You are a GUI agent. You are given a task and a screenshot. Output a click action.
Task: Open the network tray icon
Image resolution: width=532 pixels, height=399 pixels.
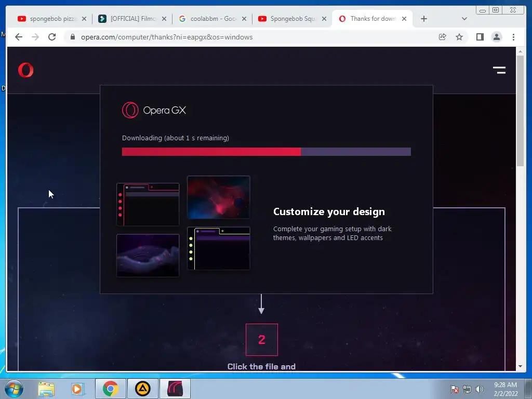coord(467,389)
